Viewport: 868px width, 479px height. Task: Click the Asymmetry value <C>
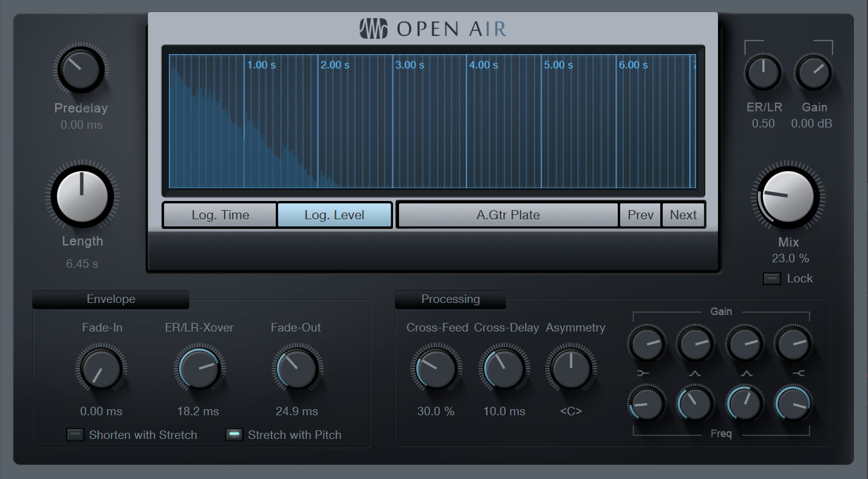click(x=571, y=412)
